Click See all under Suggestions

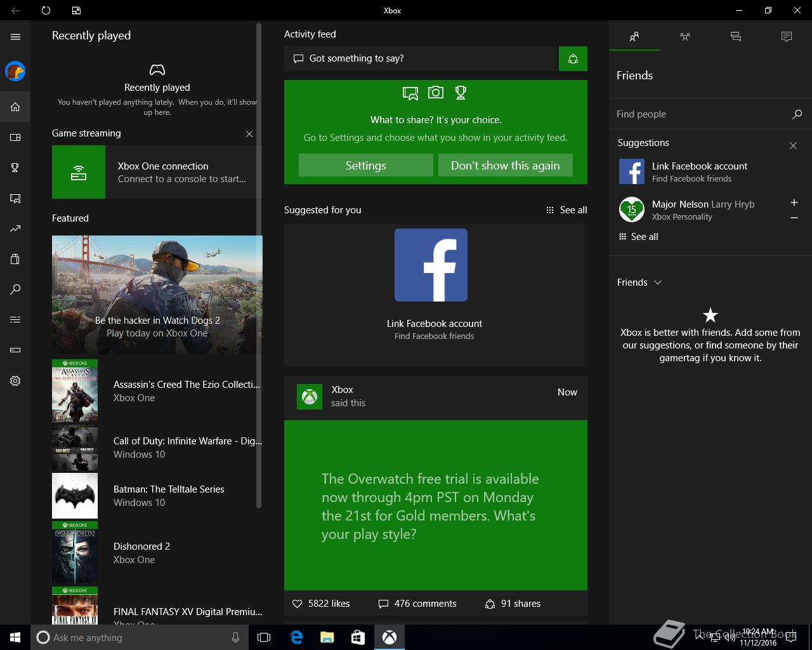[639, 237]
